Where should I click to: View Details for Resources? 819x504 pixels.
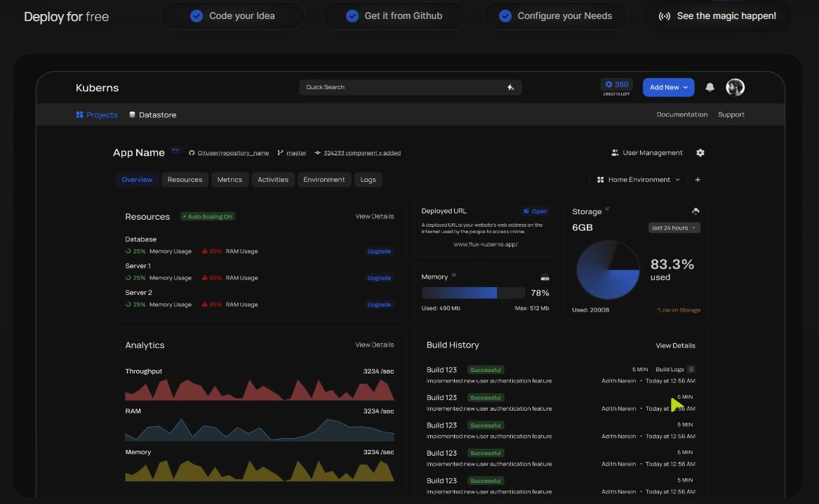pyautogui.click(x=375, y=216)
